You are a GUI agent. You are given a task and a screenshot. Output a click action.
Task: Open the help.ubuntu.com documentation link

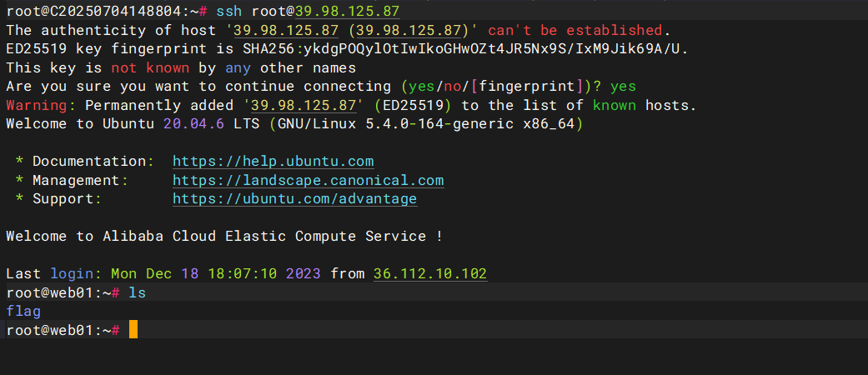(273, 161)
